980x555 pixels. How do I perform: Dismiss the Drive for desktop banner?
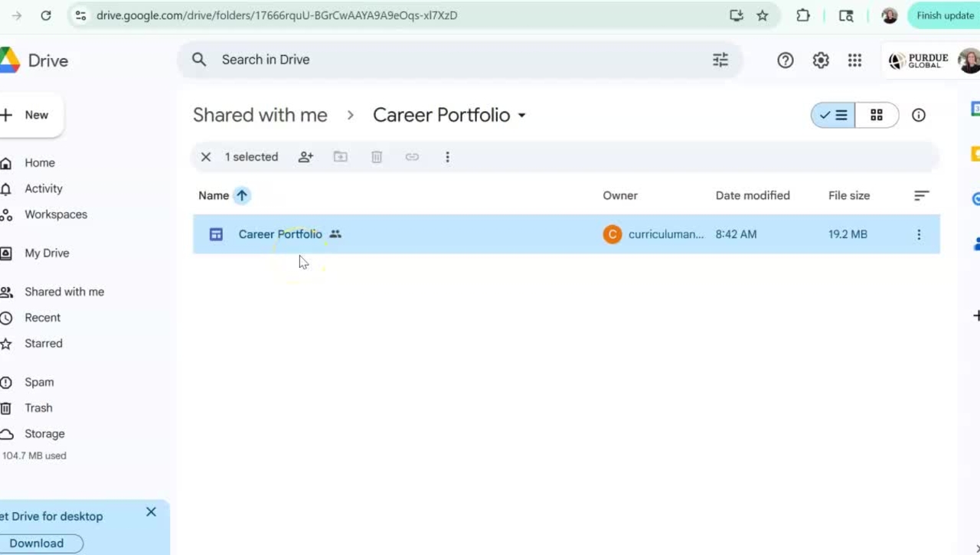coord(151,512)
